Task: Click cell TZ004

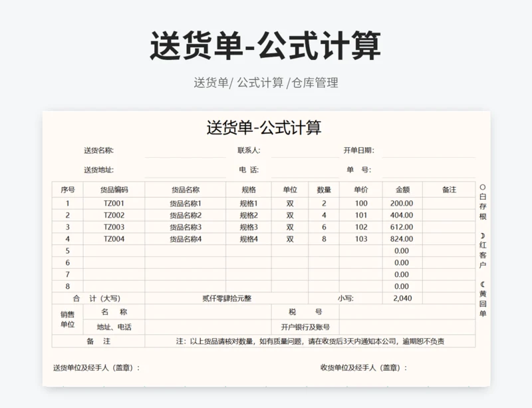Action: [114, 239]
